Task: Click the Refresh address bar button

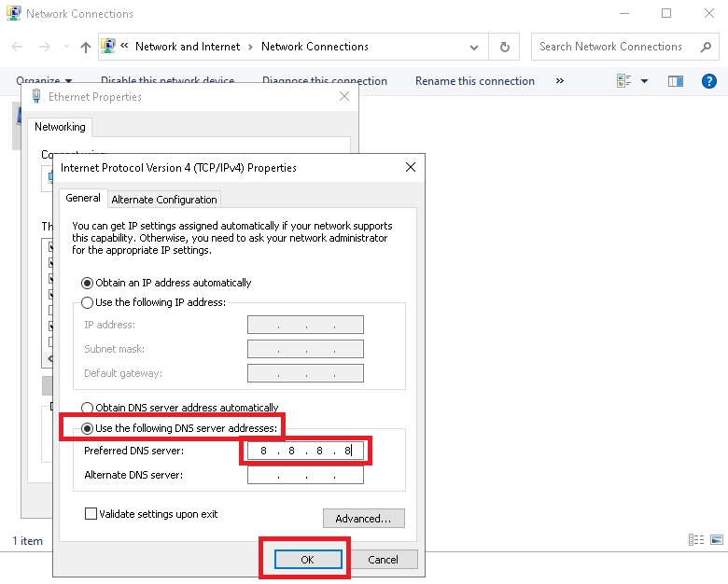Action: 505,47
